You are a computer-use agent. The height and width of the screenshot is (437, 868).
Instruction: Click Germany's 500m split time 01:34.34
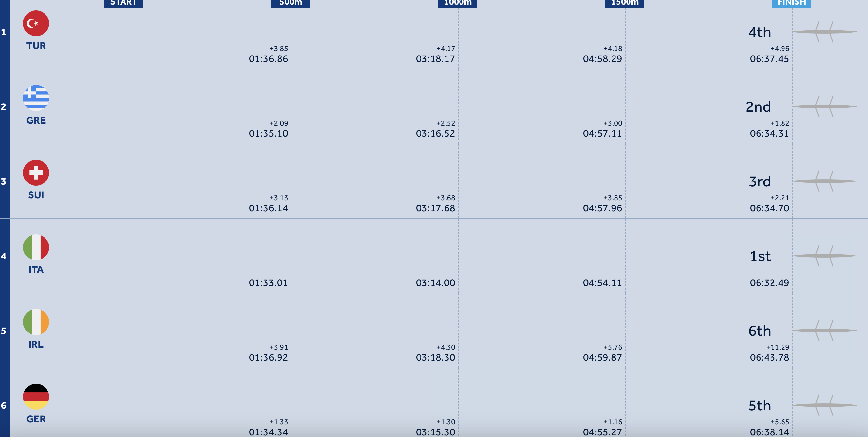(x=268, y=431)
